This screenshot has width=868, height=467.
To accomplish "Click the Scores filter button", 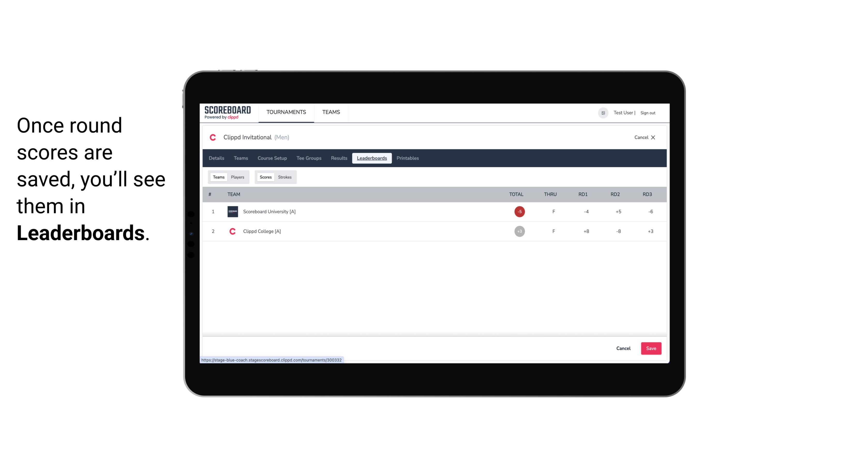I will coord(265,177).
